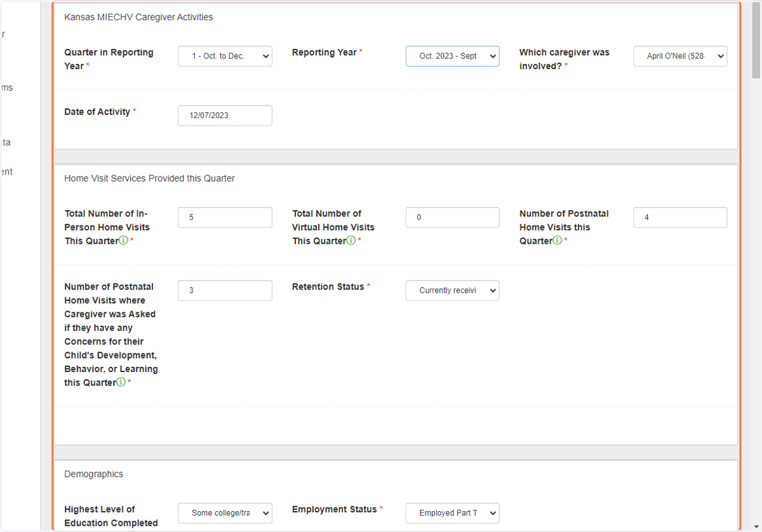Image resolution: width=762 pixels, height=532 pixels.
Task: Click 'Quarter in Reporting Year' label
Action: tap(109, 59)
